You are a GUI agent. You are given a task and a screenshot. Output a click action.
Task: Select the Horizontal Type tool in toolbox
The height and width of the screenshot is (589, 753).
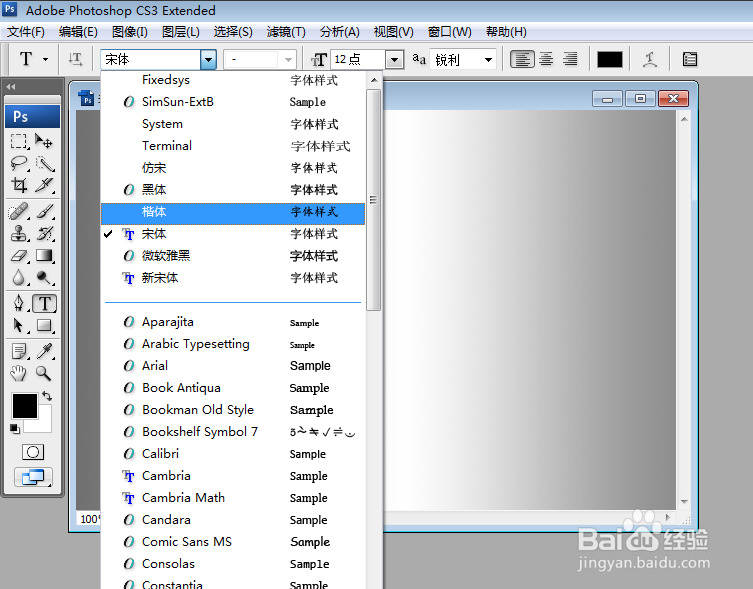[x=45, y=304]
